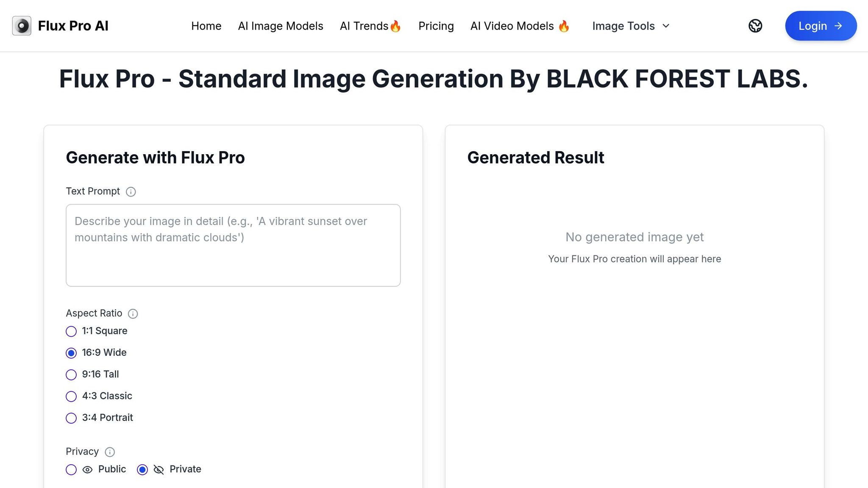This screenshot has width=868, height=488.
Task: Select the 9:16 Tall aspect ratio
Action: tap(71, 375)
